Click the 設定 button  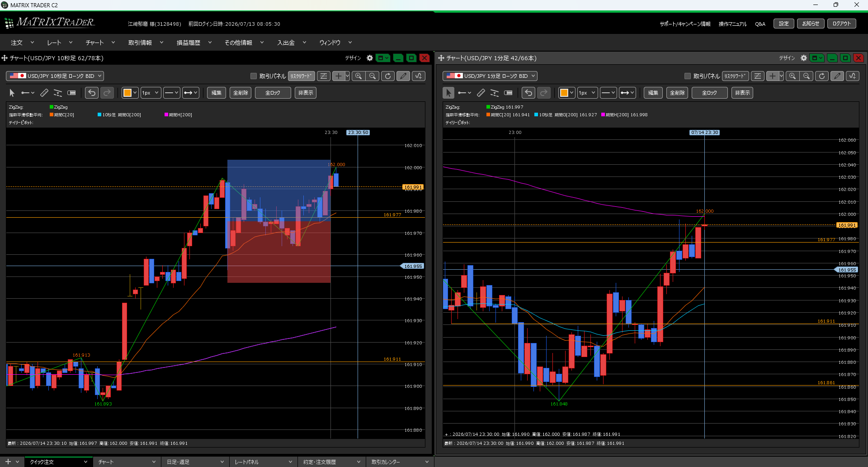click(x=784, y=24)
